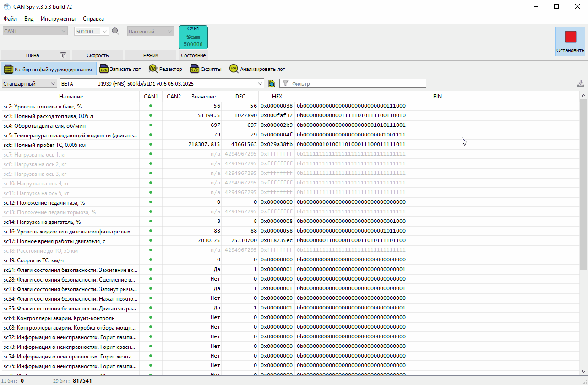Click the decoding file browse icon
Screen dimensions: 588x385
coord(272,83)
